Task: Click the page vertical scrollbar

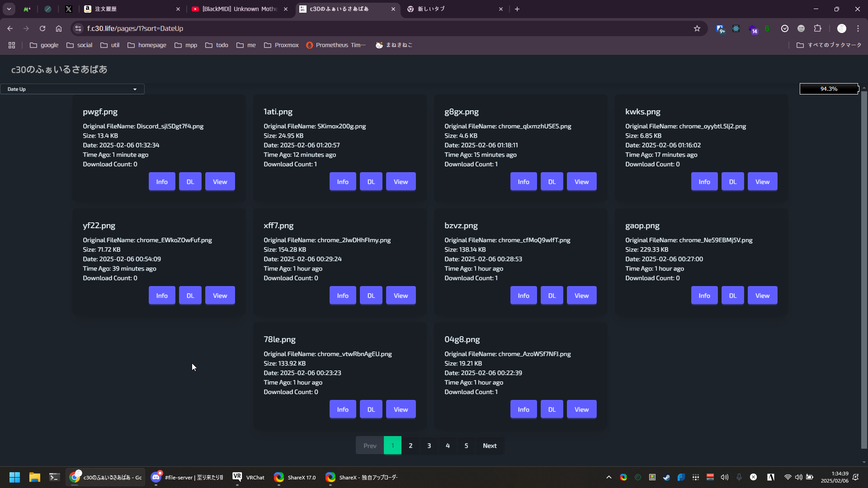Action: tap(864, 271)
